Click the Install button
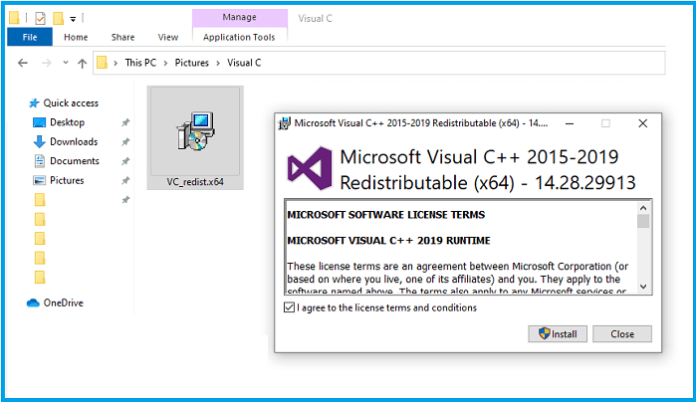 pos(558,334)
